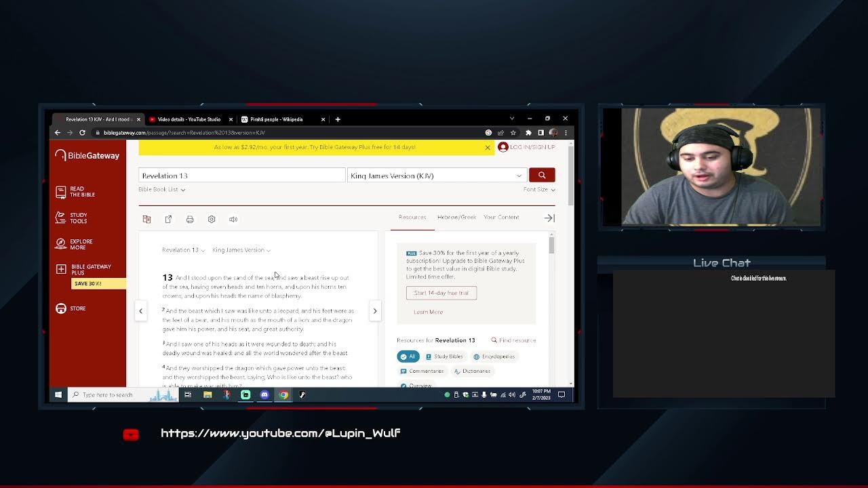
Task: Click the print passage icon
Action: 190,219
